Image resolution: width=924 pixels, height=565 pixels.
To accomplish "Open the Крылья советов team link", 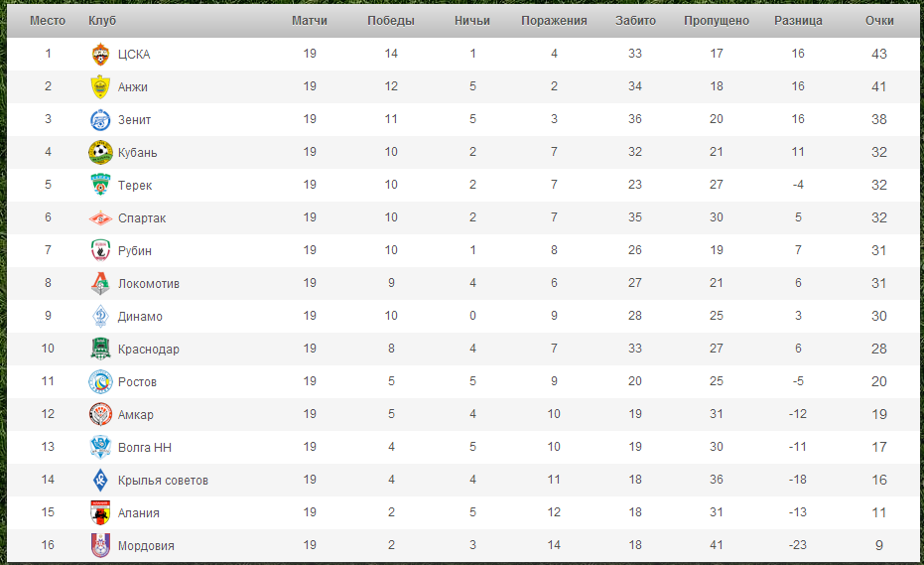I will [x=163, y=481].
